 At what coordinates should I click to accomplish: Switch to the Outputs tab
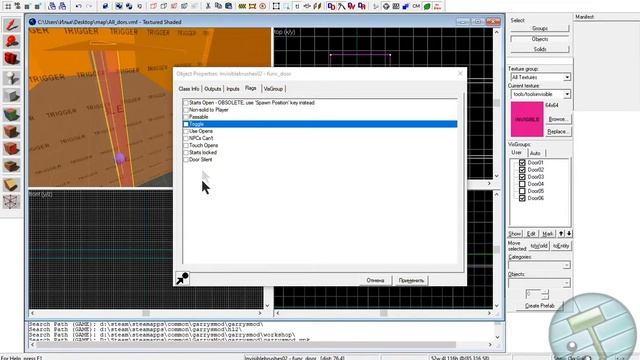point(212,89)
